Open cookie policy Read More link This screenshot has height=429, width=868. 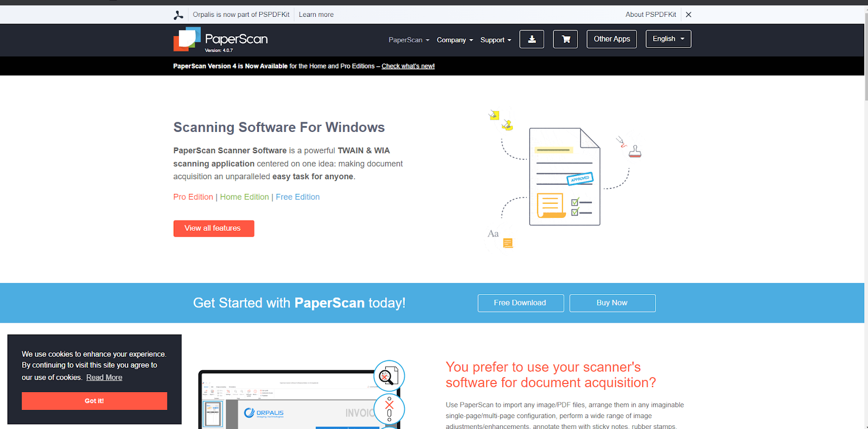point(104,377)
